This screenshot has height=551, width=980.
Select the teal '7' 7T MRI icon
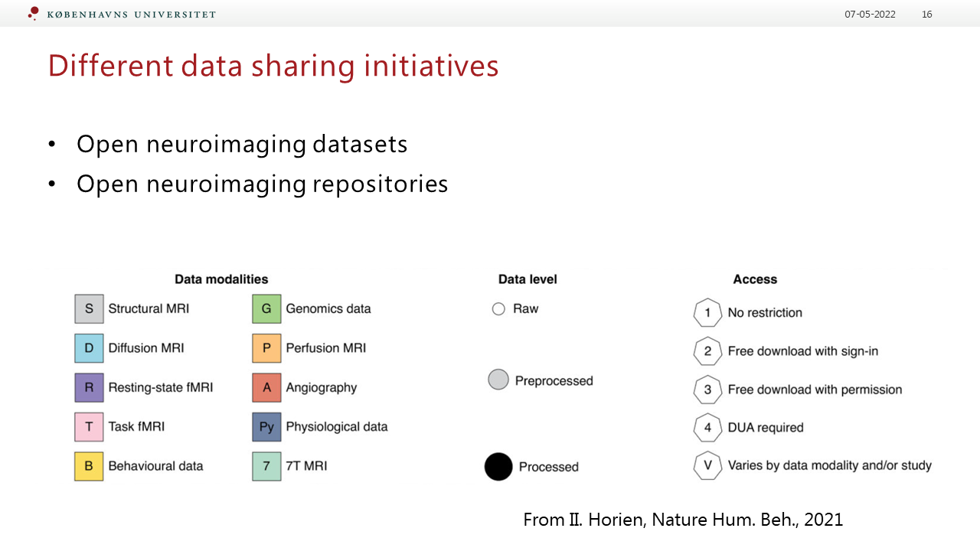pos(266,466)
